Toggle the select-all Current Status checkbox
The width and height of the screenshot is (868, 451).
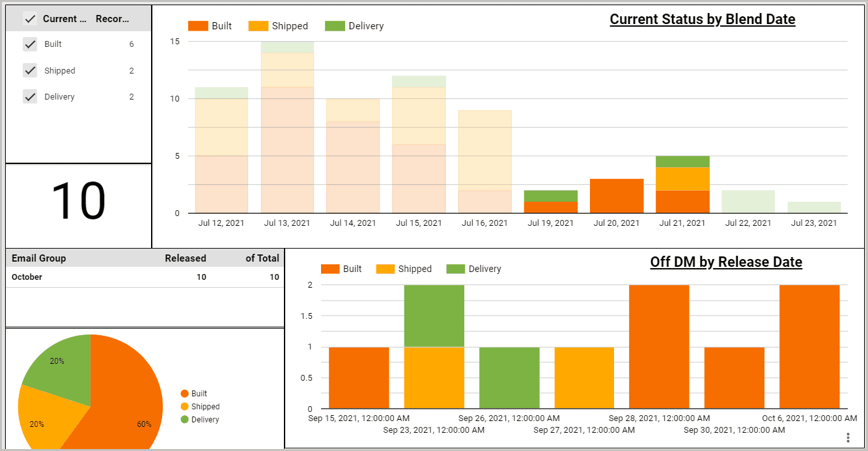(x=30, y=19)
